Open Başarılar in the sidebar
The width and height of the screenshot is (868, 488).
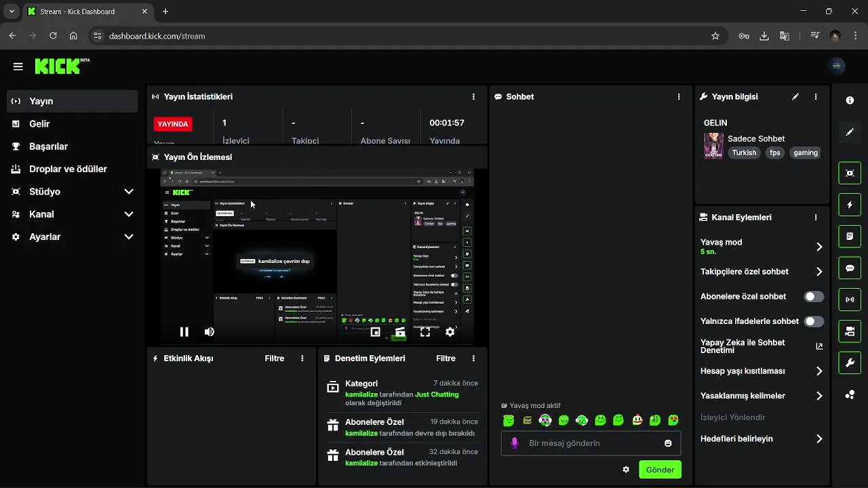pyautogui.click(x=73, y=146)
